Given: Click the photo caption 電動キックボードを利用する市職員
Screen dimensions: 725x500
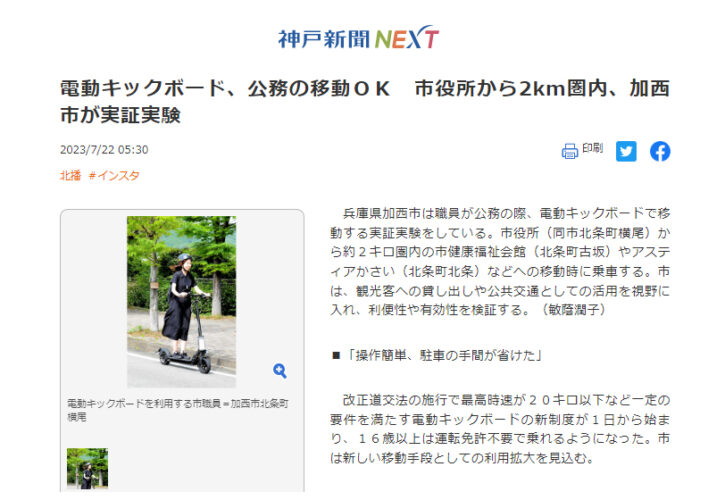Looking at the screenshot, I should (178, 410).
